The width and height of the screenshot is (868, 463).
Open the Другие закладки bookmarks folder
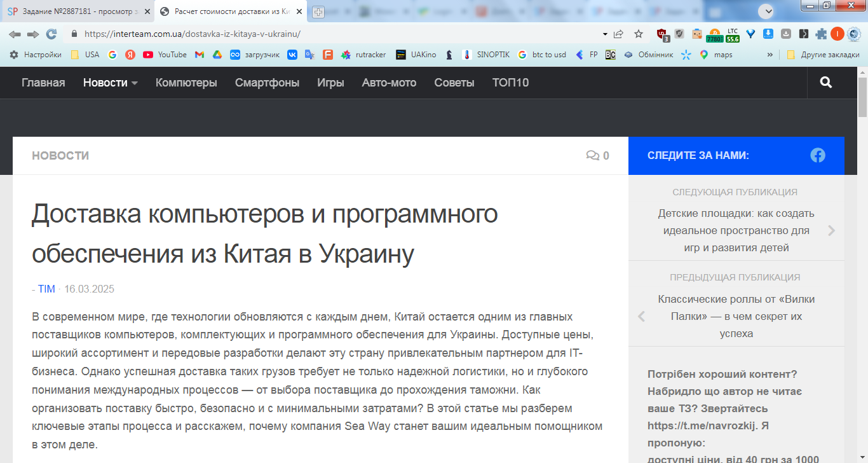(x=823, y=55)
